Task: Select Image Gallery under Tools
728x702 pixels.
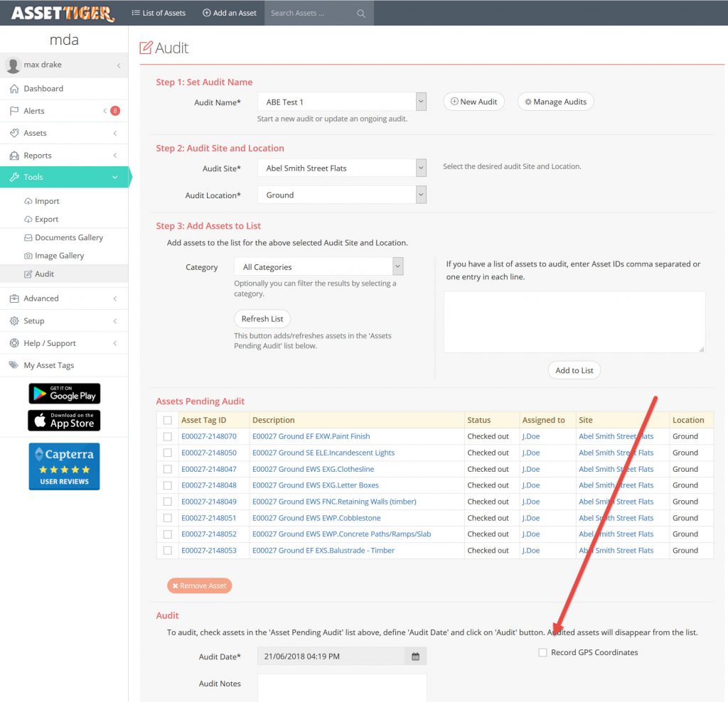Action: 59,256
